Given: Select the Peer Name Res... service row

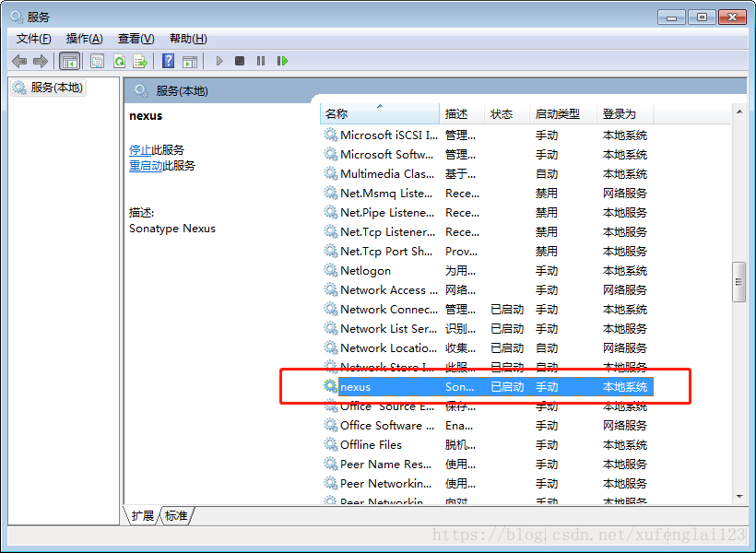Looking at the screenshot, I should [487, 464].
